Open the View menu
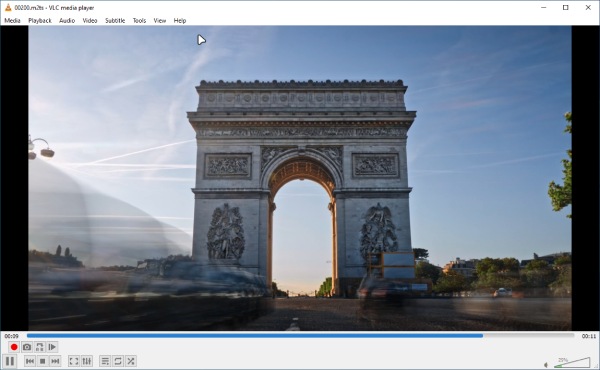Screen dimensions: 600x370 pos(160,21)
